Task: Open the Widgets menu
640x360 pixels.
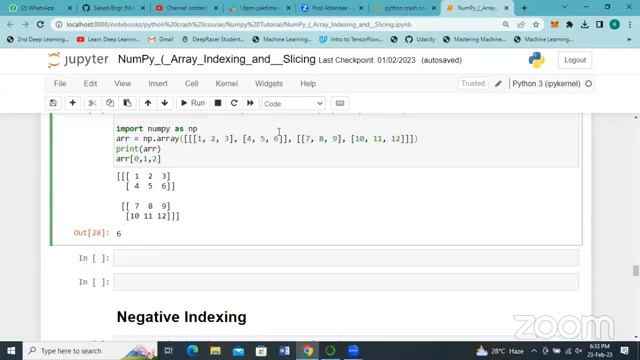Action: pyautogui.click(x=269, y=84)
